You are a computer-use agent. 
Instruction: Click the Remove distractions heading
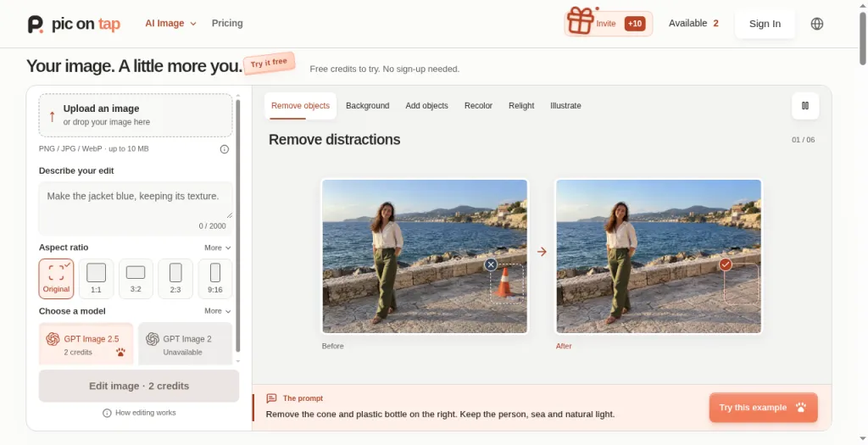[334, 140]
